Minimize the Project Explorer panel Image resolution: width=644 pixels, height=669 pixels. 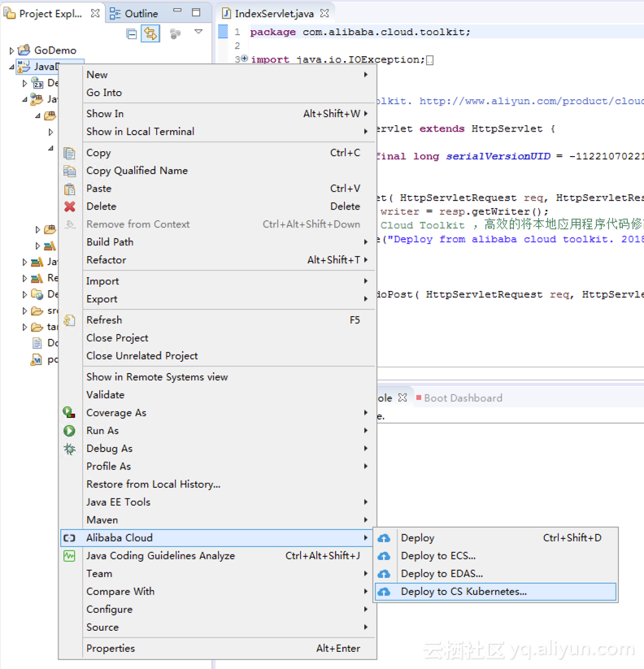tap(177, 11)
